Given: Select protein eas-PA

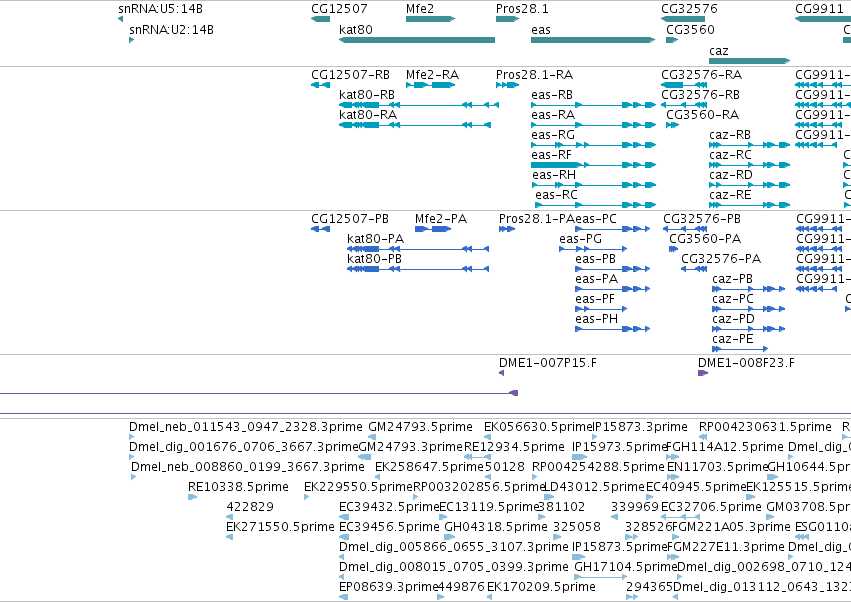Looking at the screenshot, I should [x=596, y=279].
